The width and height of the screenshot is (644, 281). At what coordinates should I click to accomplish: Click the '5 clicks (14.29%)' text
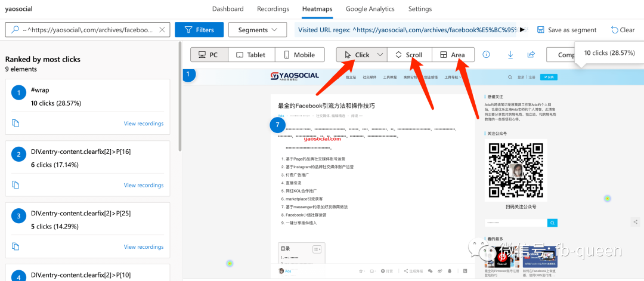[x=54, y=226]
